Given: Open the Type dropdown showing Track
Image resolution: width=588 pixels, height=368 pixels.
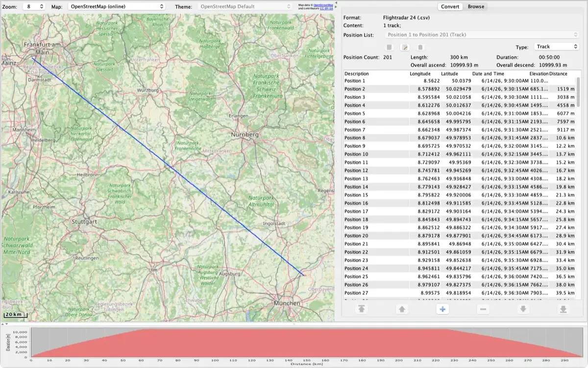Looking at the screenshot, I should click(556, 46).
